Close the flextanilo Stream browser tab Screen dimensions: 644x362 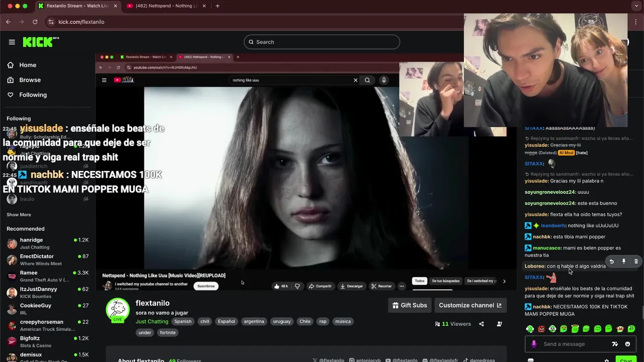pos(115,6)
